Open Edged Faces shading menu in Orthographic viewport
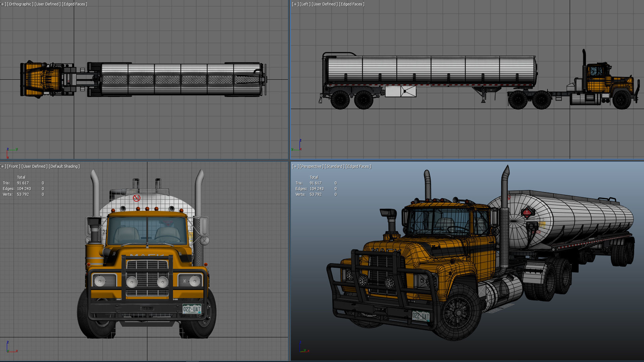This screenshot has height=362, width=644. [x=74, y=4]
